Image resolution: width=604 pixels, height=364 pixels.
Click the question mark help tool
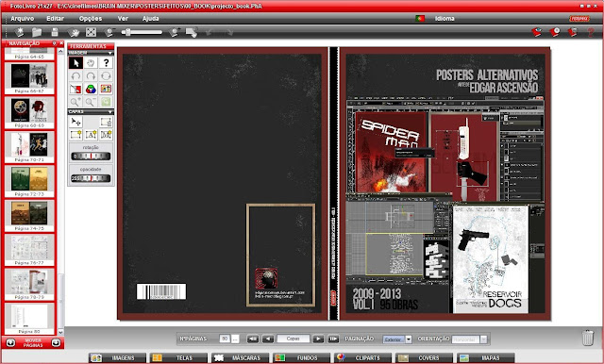(x=106, y=63)
